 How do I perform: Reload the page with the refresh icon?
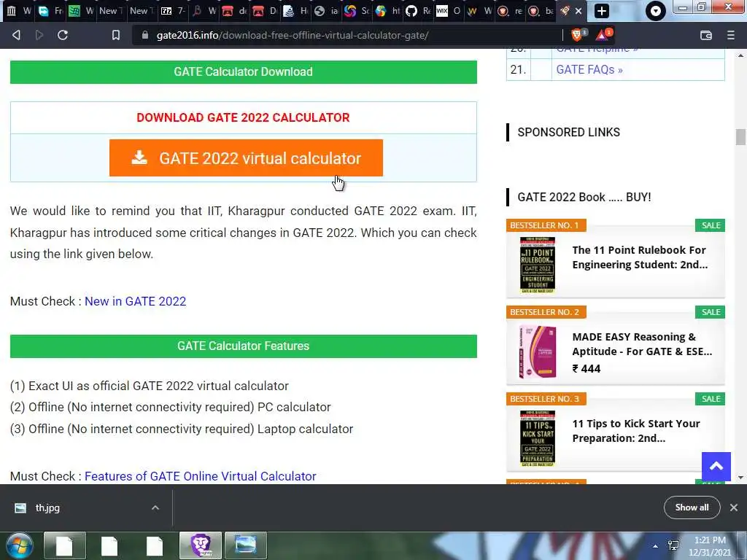[63, 35]
